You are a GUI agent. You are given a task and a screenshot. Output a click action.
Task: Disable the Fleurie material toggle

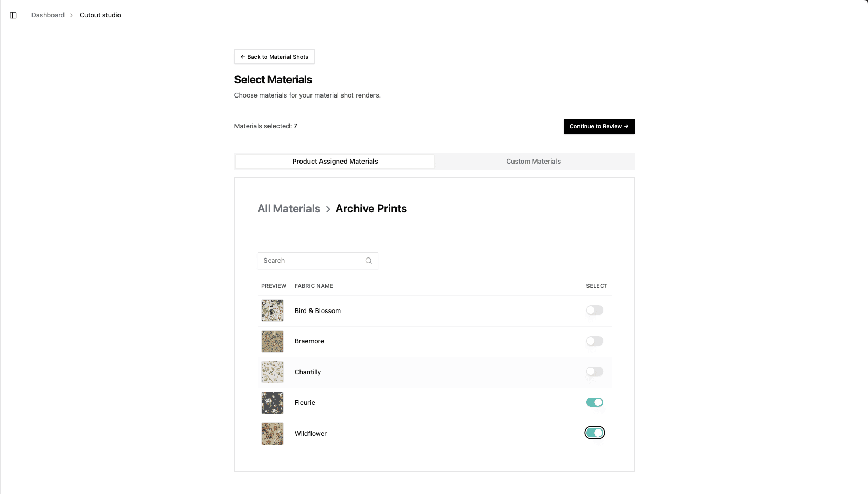pyautogui.click(x=594, y=402)
